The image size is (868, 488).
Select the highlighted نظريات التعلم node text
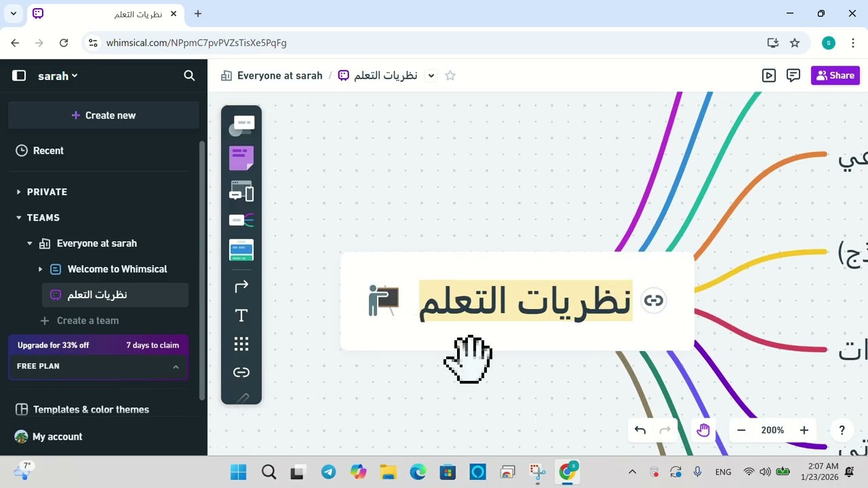point(526,301)
